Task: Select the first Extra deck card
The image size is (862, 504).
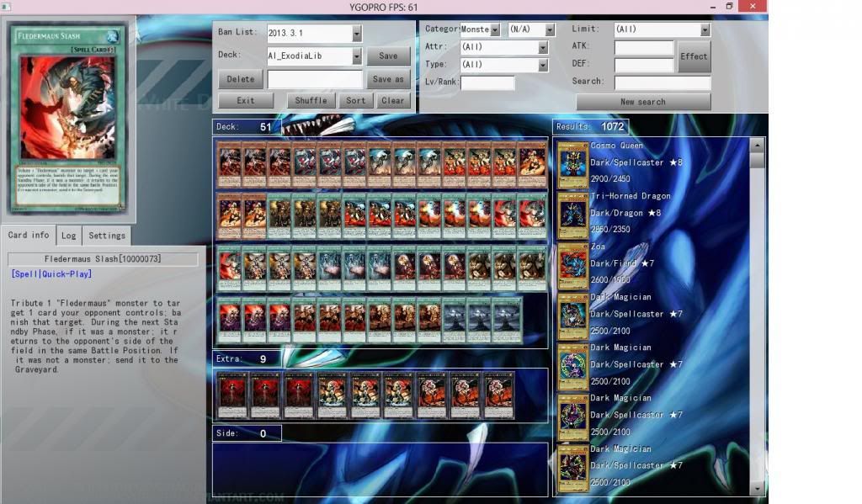Action: (x=232, y=395)
